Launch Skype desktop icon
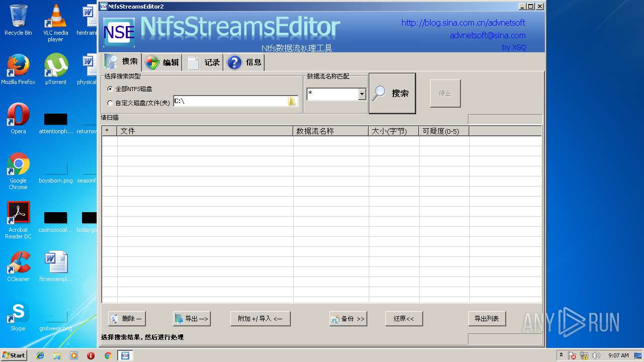The height and width of the screenshot is (362, 644). click(18, 316)
